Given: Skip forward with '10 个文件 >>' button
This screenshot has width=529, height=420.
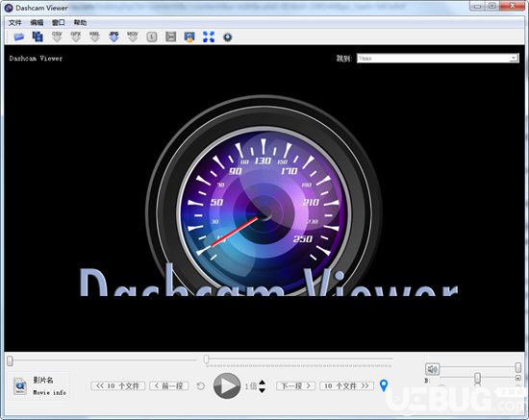Looking at the screenshot, I should click(347, 386).
